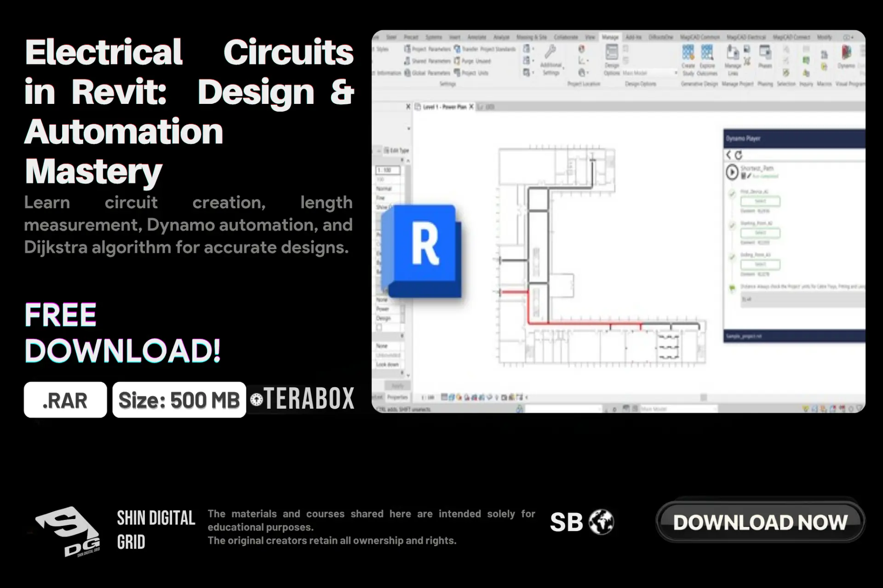Image resolution: width=883 pixels, height=588 pixels.
Task: Click the 1:100 scale on view control bar
Action: click(428, 397)
